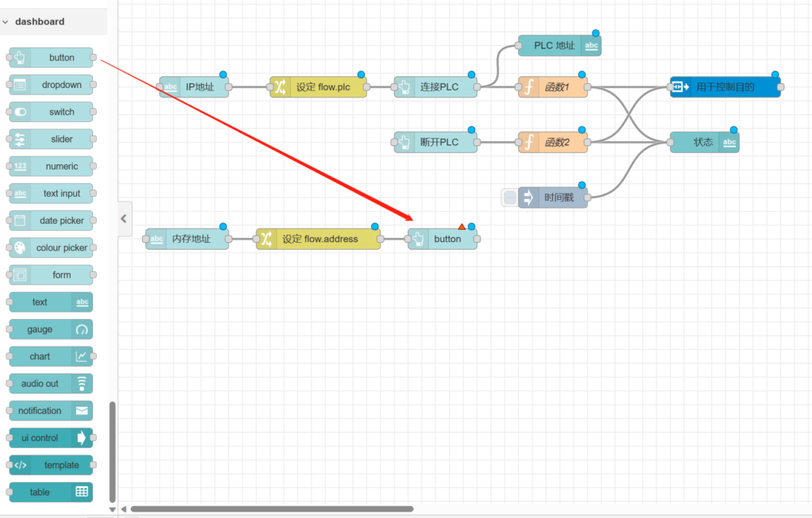Hide the palette sidebar with arrow handle
This screenshot has height=518, width=812.
tap(124, 218)
